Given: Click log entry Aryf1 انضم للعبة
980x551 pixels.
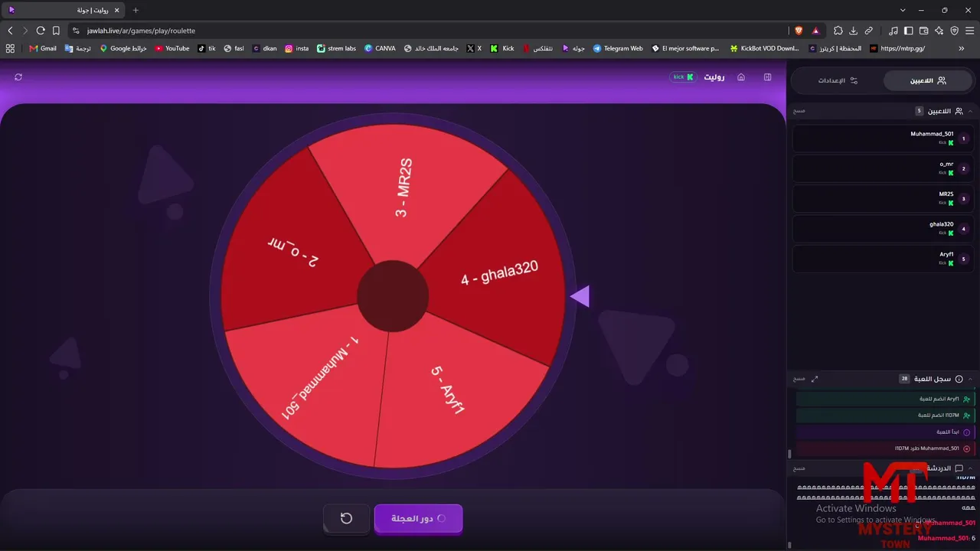Looking at the screenshot, I should [884, 399].
